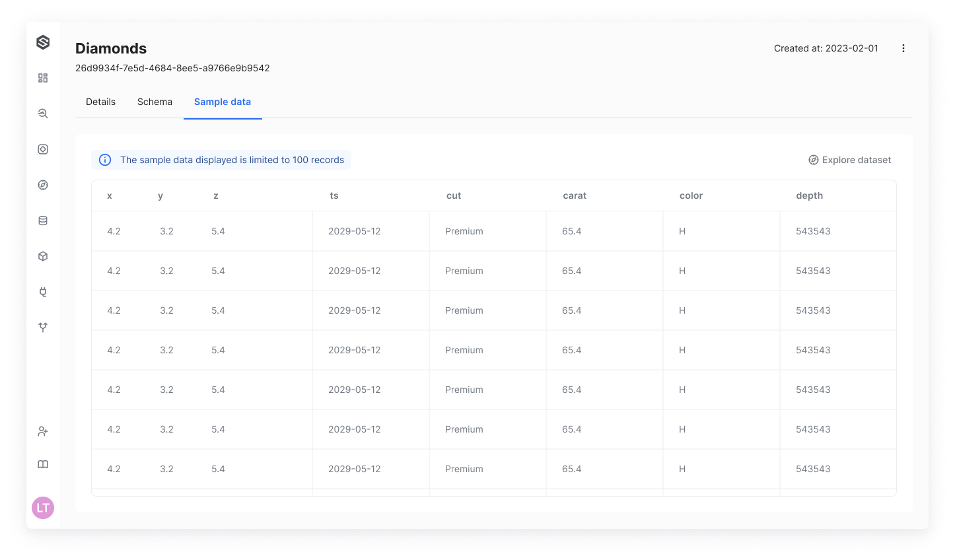The image size is (955, 560).
Task: Click the x column header
Action: tap(110, 195)
